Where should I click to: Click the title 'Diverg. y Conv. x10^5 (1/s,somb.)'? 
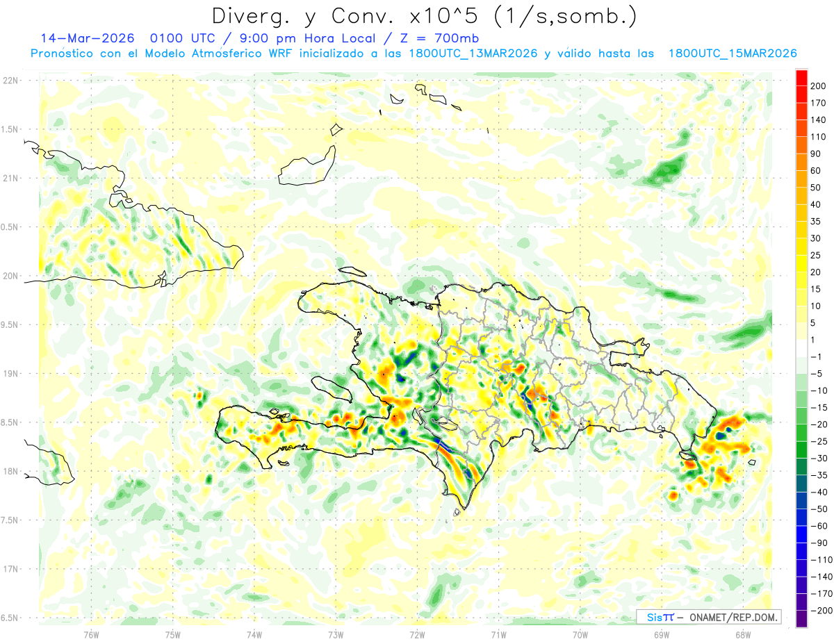pos(424,16)
